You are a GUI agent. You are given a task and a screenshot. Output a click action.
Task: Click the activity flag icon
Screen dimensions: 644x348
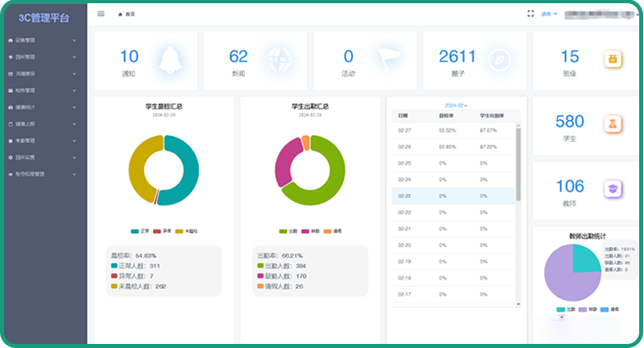click(389, 60)
